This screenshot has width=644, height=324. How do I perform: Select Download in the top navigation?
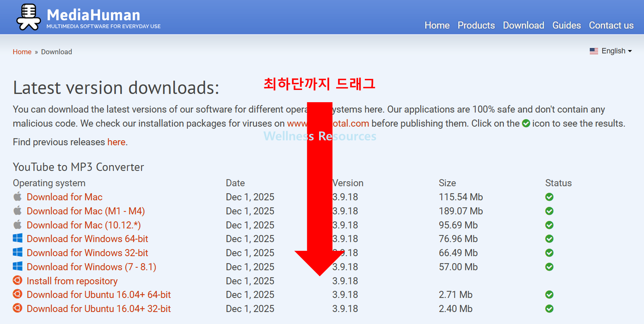[x=524, y=25]
